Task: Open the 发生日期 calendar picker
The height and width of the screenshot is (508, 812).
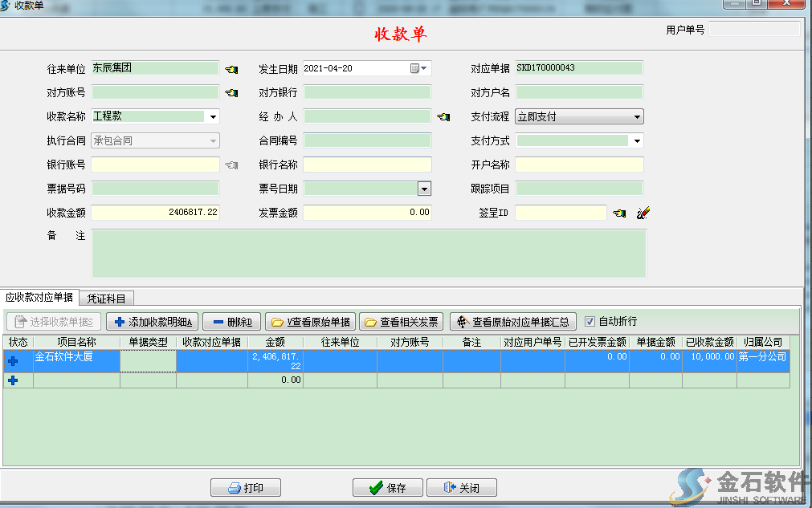Action: 419,69
